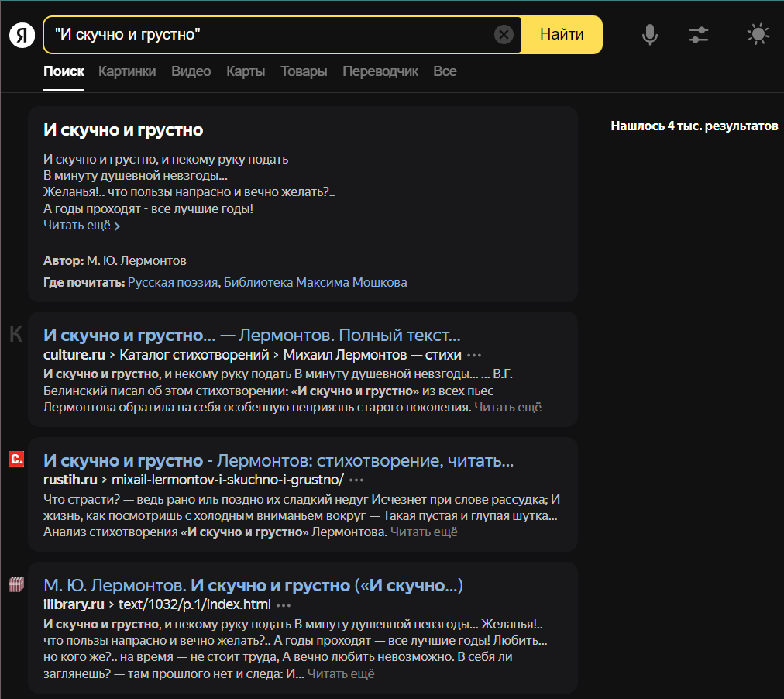The image size is (784, 699).
Task: Open rustih.ru result title link
Action: click(x=278, y=460)
